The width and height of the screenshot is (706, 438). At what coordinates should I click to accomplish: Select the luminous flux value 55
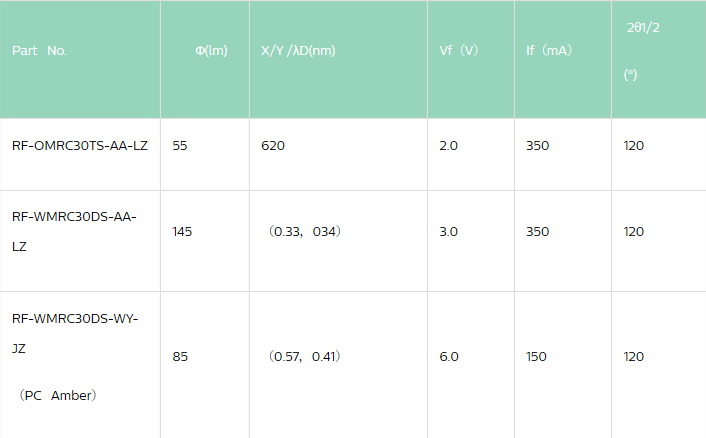(x=180, y=146)
